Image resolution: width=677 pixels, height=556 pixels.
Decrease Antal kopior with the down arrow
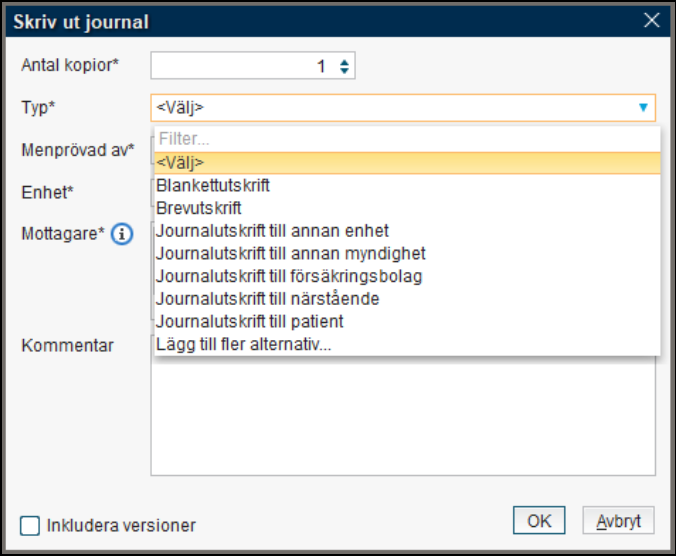tap(344, 71)
